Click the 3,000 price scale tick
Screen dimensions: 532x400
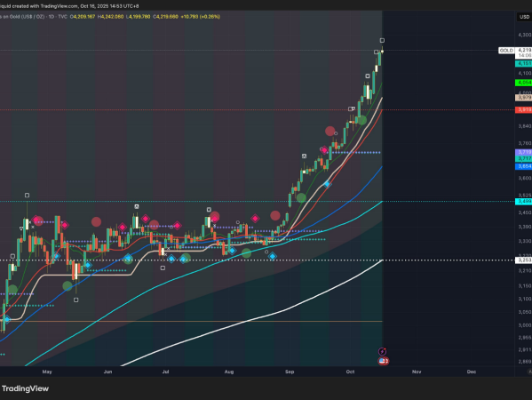coord(525,325)
